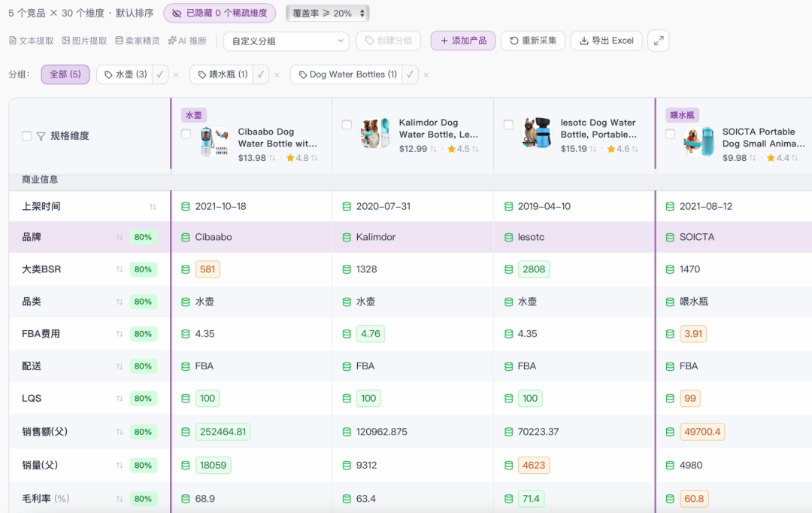Open the SOICTA product thumbnail
The image size is (812, 513).
pyautogui.click(x=699, y=141)
